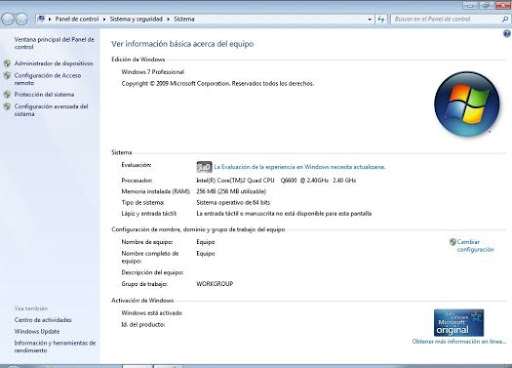
Task: Close the Sistema window
Action: point(503,5)
